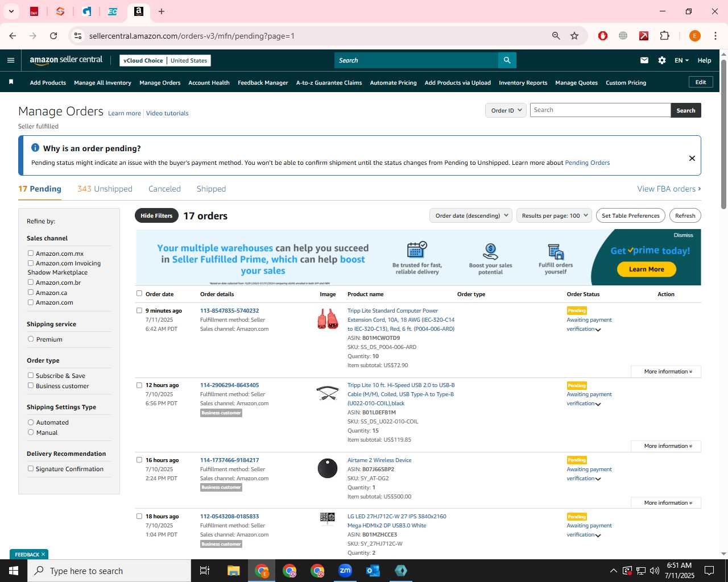Go back with browser back arrow
The image size is (728, 582).
click(13, 36)
